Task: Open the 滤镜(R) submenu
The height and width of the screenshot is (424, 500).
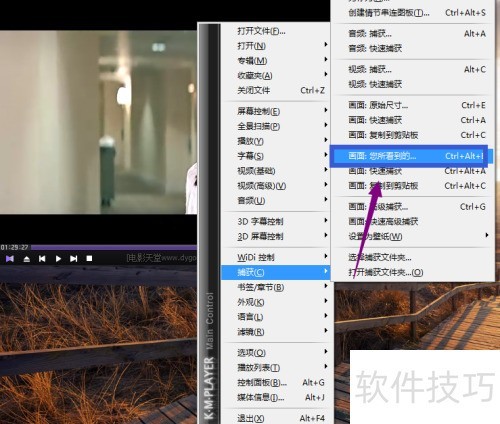Action: tap(276, 332)
